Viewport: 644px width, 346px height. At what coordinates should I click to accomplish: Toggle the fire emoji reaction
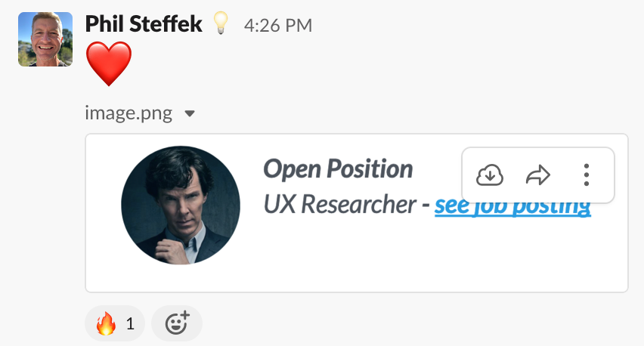click(x=115, y=323)
